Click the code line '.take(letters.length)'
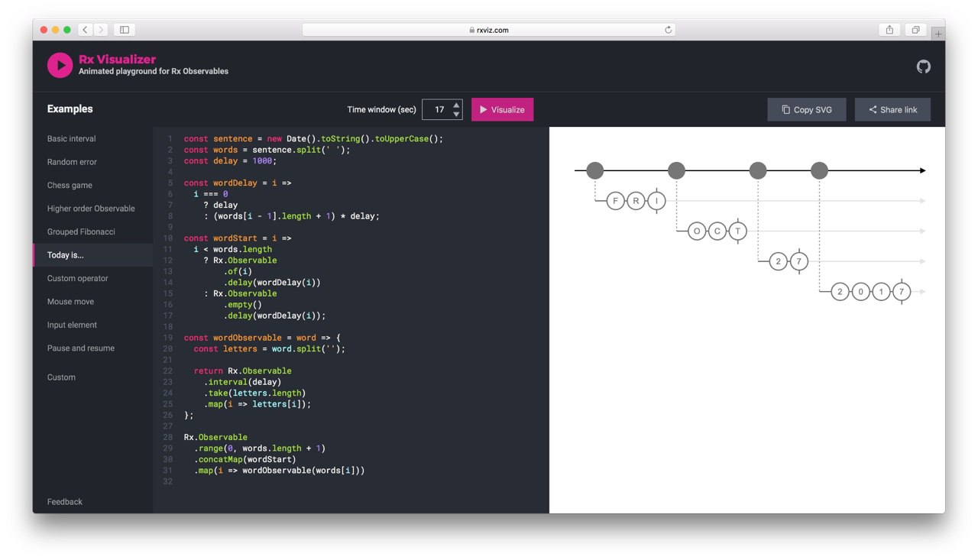 click(254, 393)
